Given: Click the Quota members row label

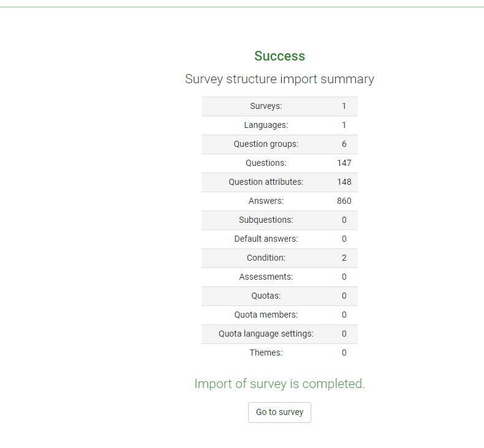Looking at the screenshot, I should pyautogui.click(x=266, y=315).
